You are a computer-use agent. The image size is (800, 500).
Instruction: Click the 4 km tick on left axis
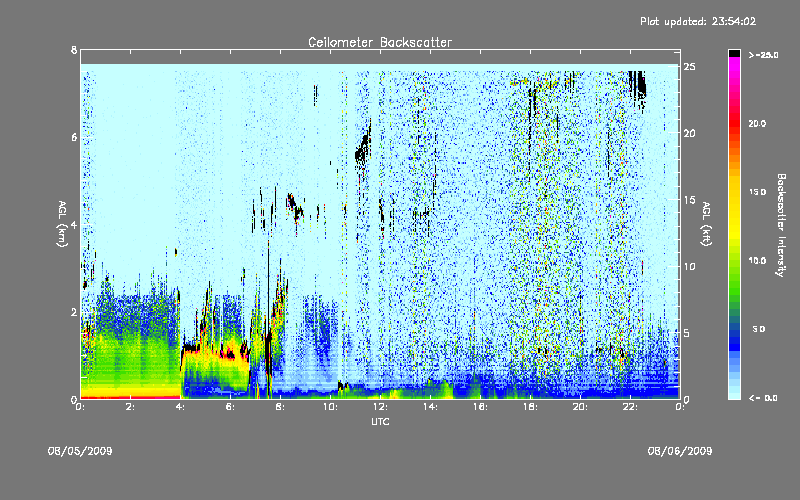(74, 225)
